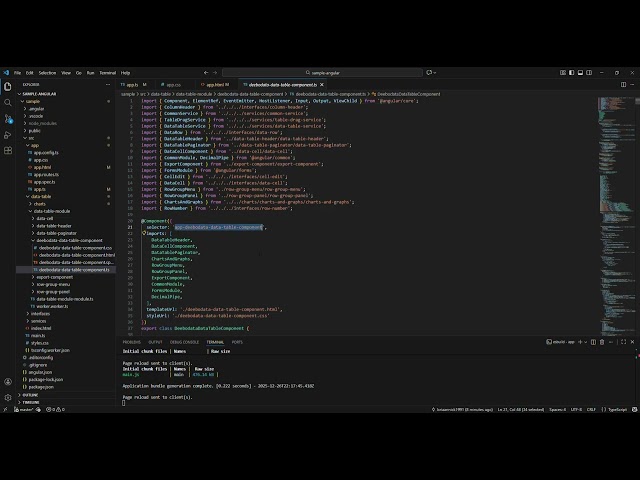Switch to the DEBUG CONSOLE panel tab
This screenshot has height=480, width=640.
click(x=184, y=342)
